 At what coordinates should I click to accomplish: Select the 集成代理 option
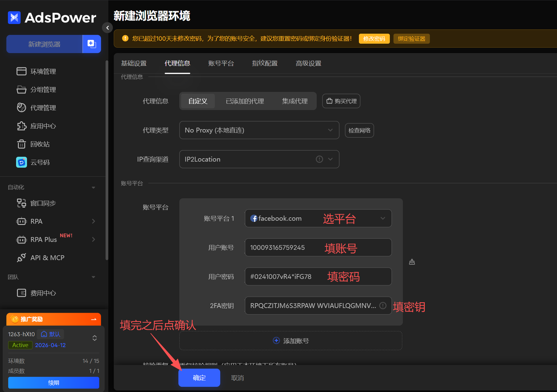(x=295, y=101)
